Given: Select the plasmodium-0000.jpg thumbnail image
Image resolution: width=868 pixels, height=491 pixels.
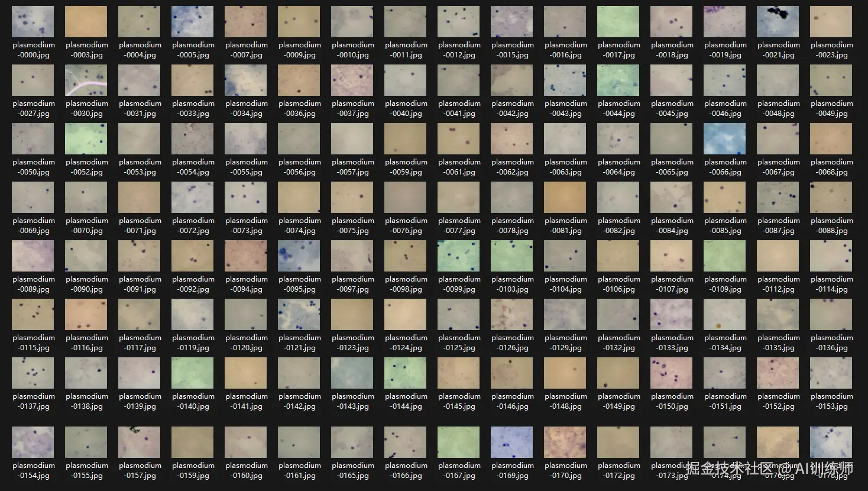Looking at the screenshot, I should pyautogui.click(x=33, y=22).
